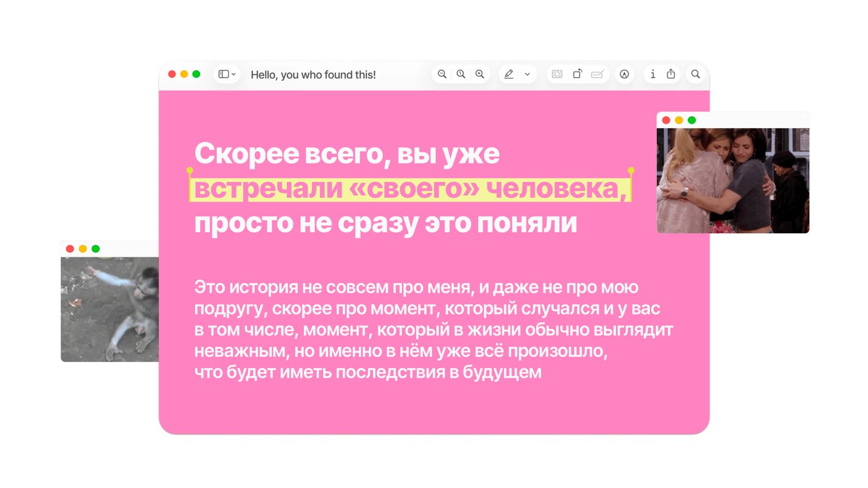The image size is (868, 488).
Task: Open the Share button
Action: pos(671,74)
